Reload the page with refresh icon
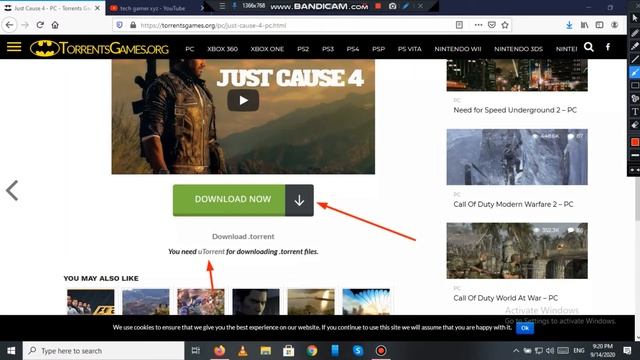 pos(40,25)
